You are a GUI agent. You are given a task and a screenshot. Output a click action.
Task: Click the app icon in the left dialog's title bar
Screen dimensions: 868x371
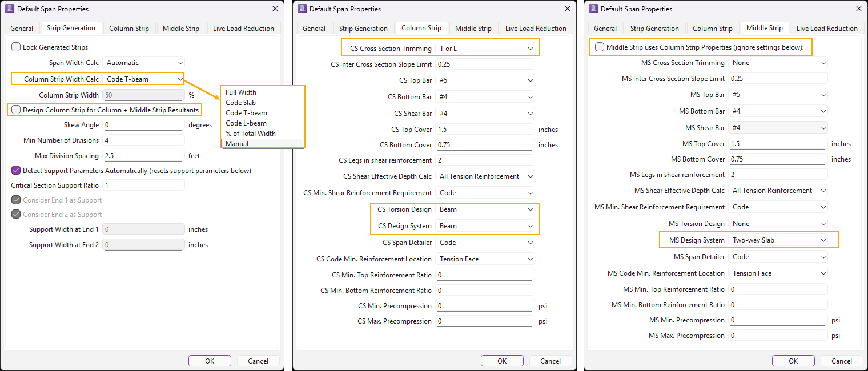(10, 9)
